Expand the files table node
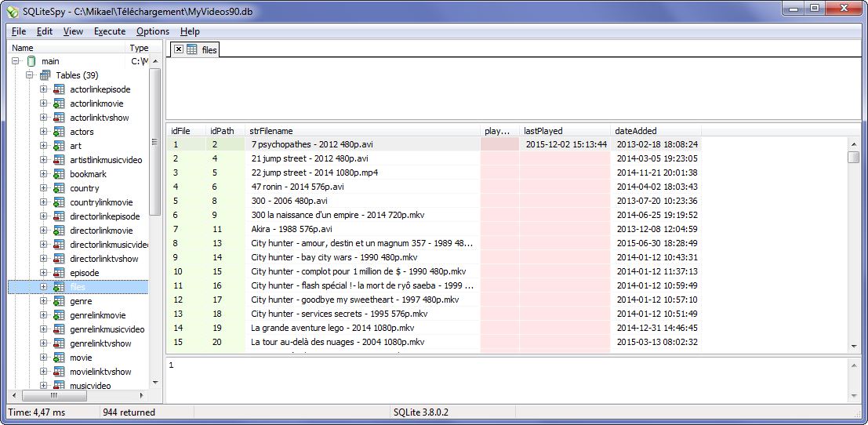 tap(43, 287)
